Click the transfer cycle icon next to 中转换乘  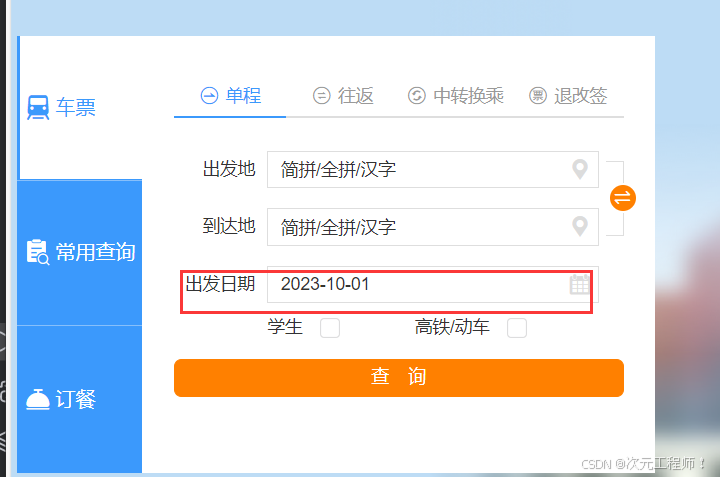416,95
